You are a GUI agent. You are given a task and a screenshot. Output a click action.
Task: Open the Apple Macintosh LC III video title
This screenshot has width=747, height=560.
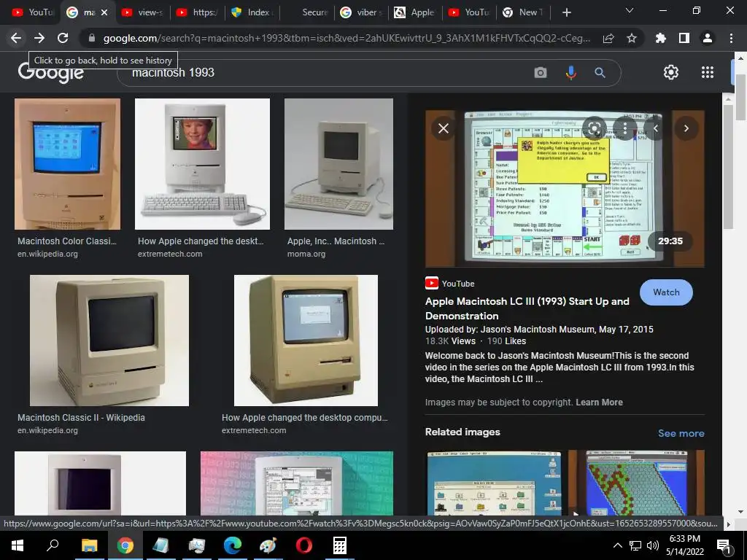[527, 308]
